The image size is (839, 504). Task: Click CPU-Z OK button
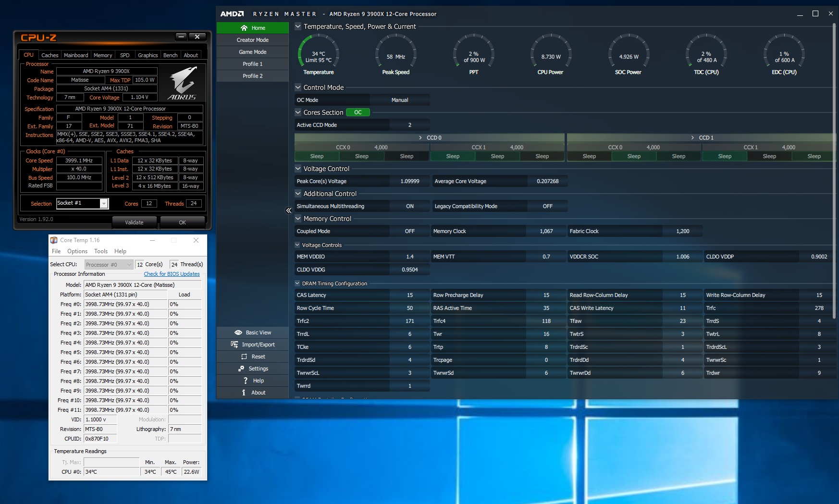(183, 222)
